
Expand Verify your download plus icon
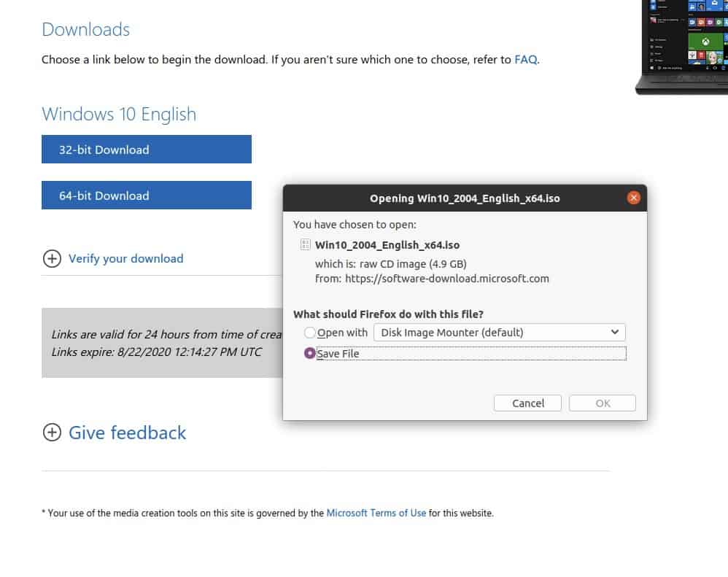coord(52,258)
